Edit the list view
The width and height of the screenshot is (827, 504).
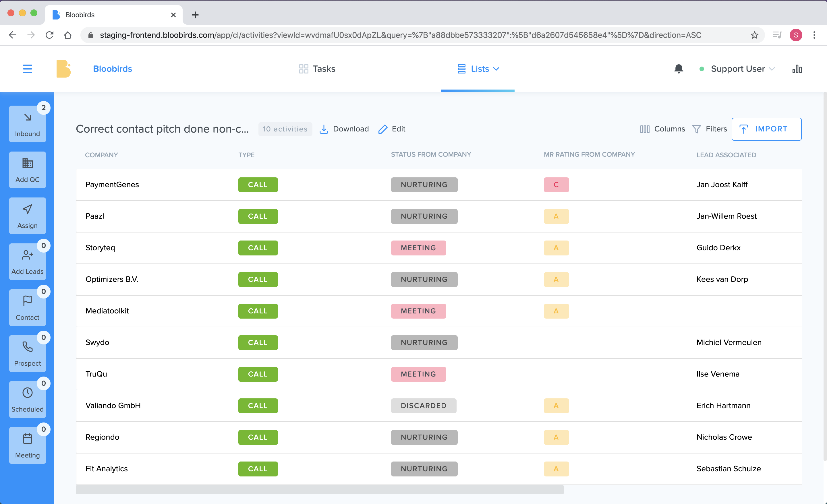coord(392,129)
